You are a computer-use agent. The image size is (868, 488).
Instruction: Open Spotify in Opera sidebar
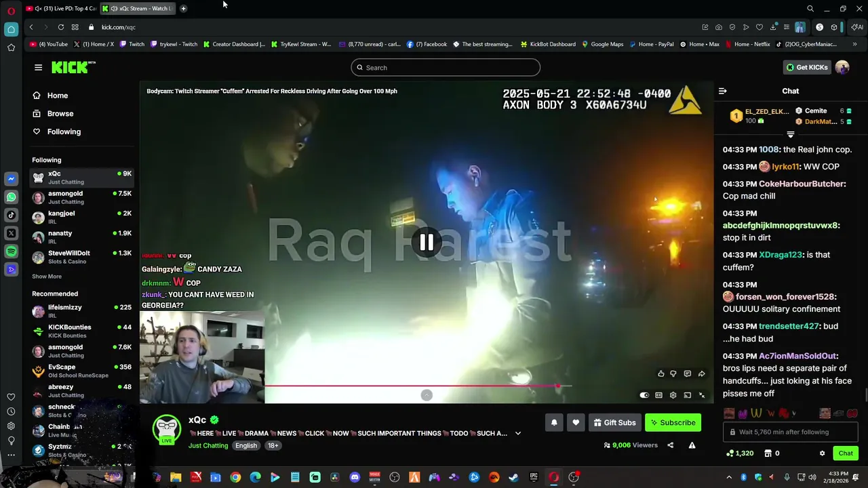coord(11,251)
